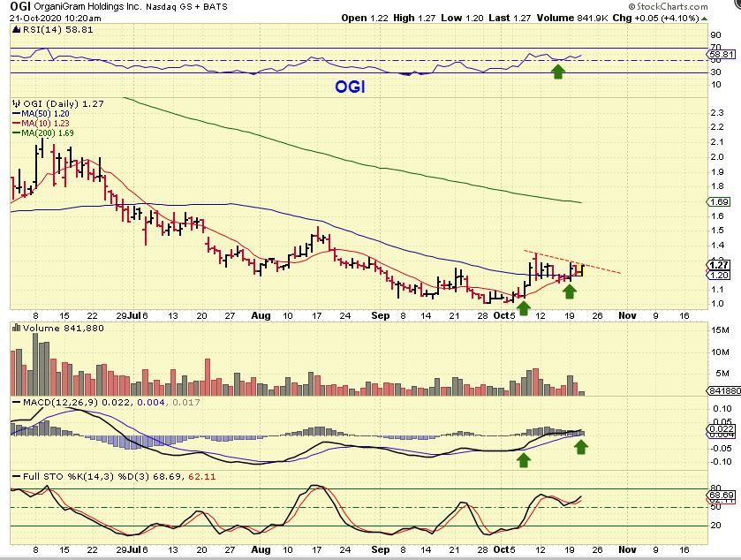Click the 15M volume axis label

pyautogui.click(x=720, y=330)
